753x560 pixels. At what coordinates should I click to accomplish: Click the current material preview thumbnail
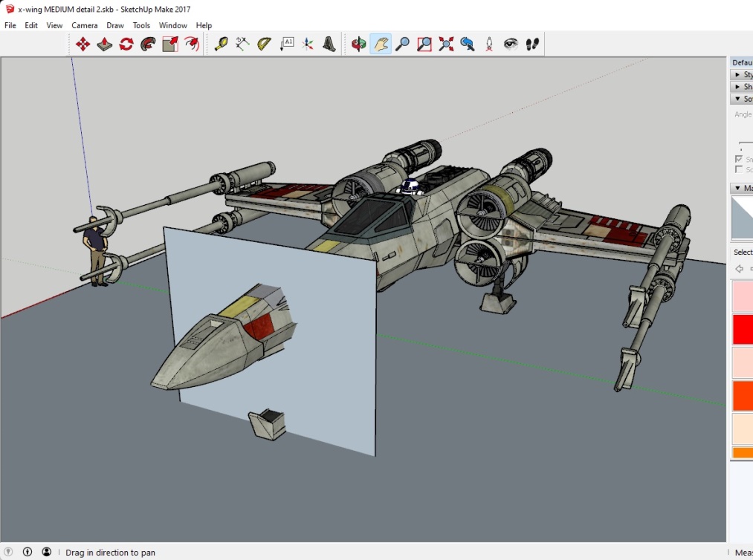(742, 218)
